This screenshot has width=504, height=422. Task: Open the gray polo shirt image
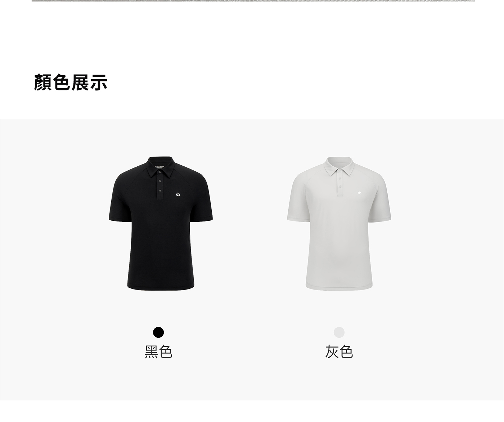coord(339,223)
